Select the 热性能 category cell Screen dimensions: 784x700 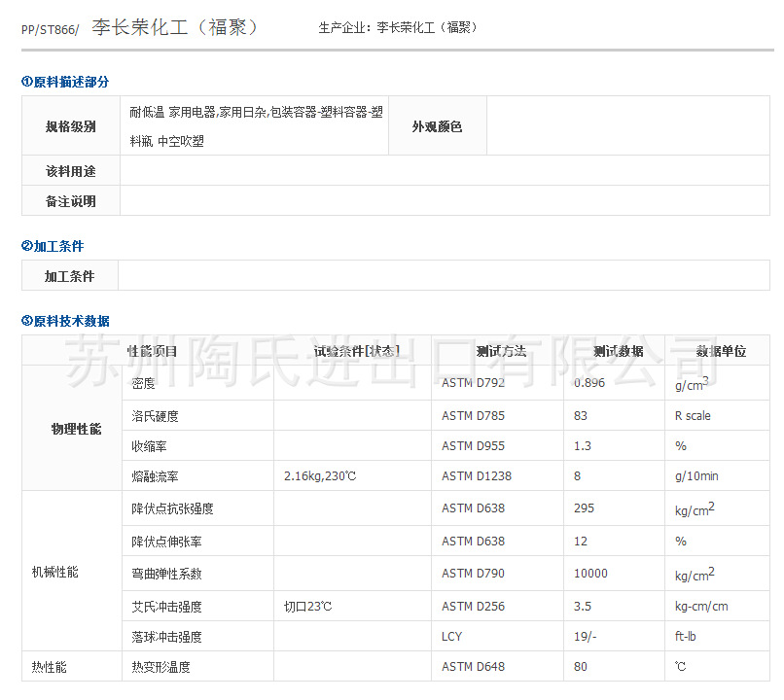[72, 667]
